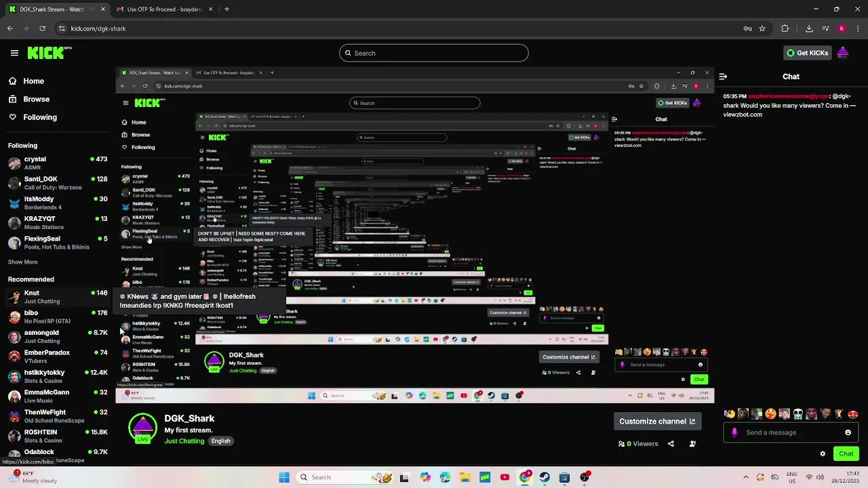Bookmark this page star icon
868x488 pixels.
pyautogui.click(x=762, y=28)
